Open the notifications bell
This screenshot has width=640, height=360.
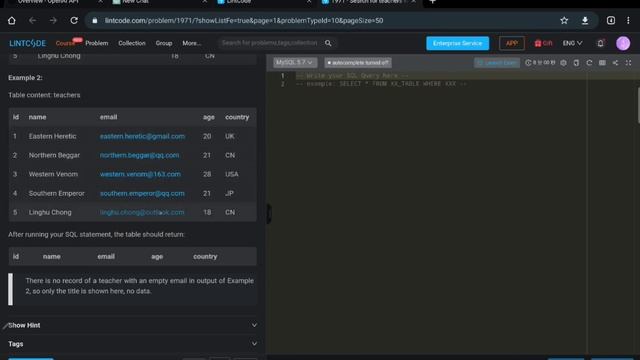600,43
